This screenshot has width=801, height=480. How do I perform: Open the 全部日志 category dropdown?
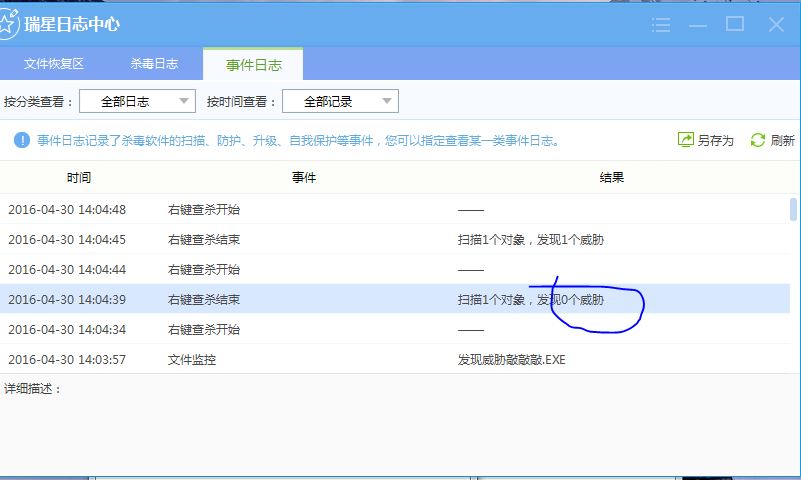(137, 101)
